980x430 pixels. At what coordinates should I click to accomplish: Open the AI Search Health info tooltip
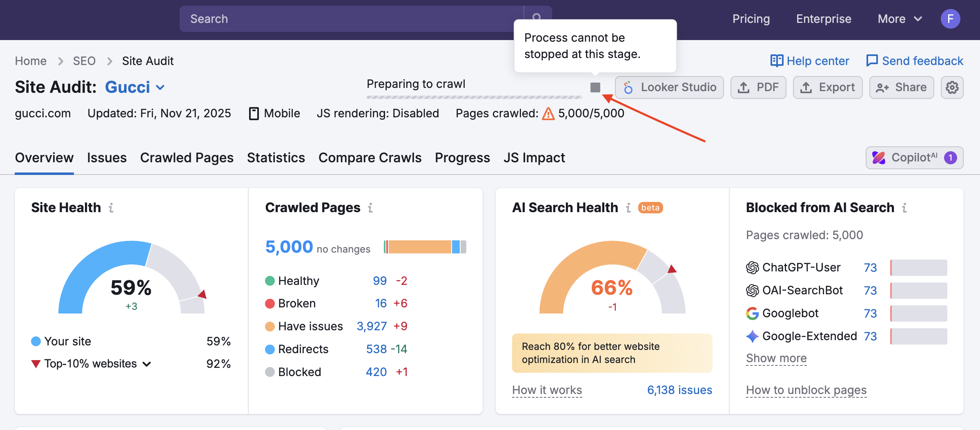point(628,208)
